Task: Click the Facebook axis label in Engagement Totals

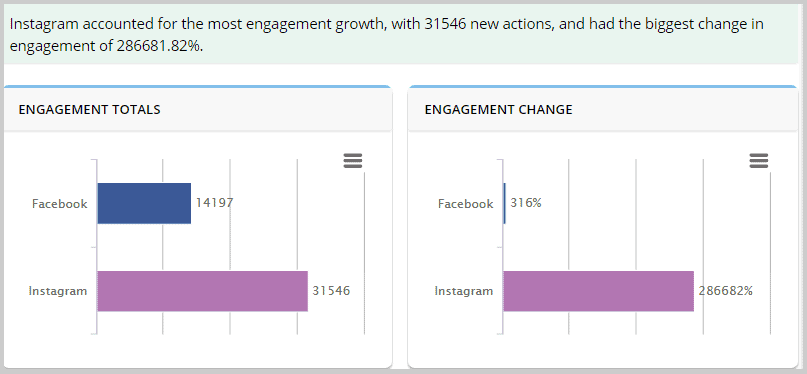Action: [60, 204]
